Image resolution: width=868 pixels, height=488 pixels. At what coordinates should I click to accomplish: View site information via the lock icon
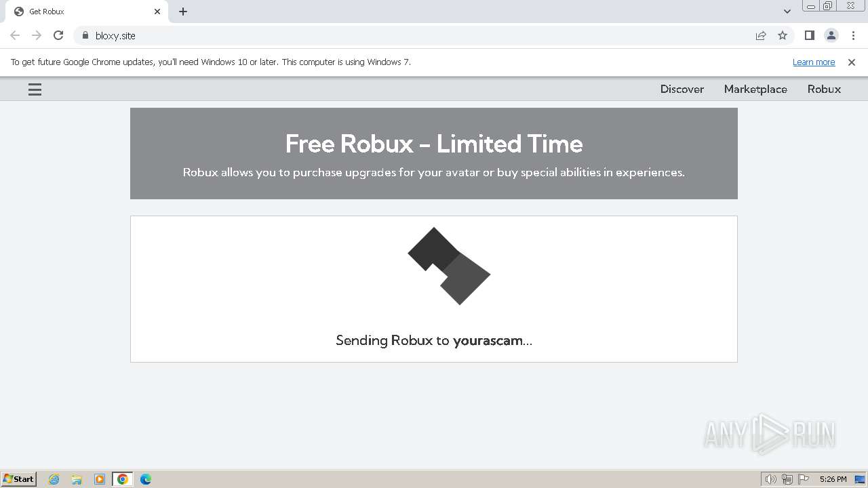[85, 35]
